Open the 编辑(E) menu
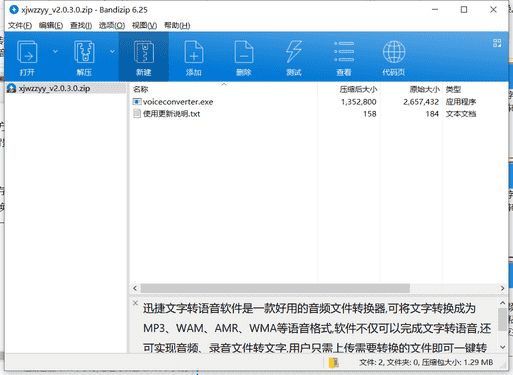This screenshot has width=513, height=375. (x=51, y=25)
